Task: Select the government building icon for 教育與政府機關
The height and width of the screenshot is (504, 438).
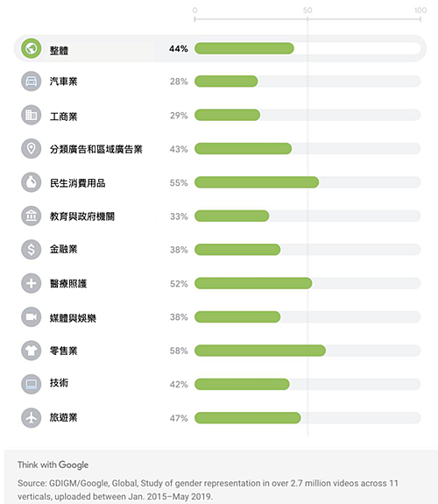Action: (32, 216)
